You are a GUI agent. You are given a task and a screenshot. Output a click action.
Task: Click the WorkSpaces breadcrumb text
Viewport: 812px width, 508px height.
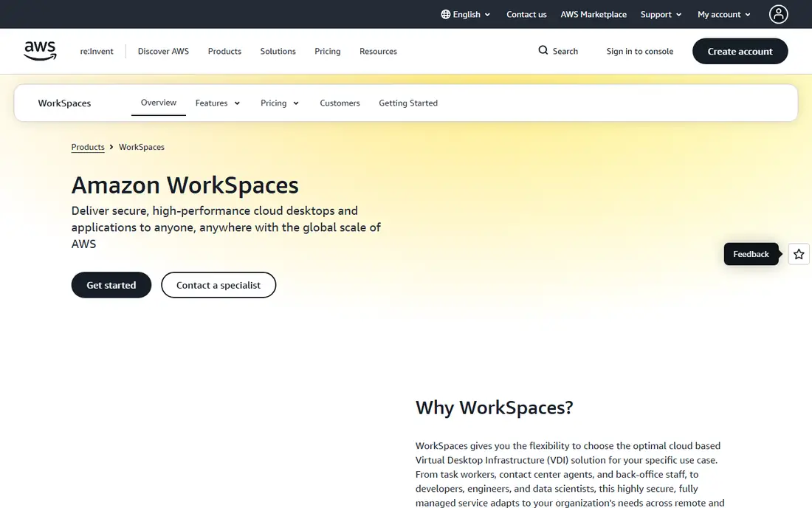click(142, 147)
